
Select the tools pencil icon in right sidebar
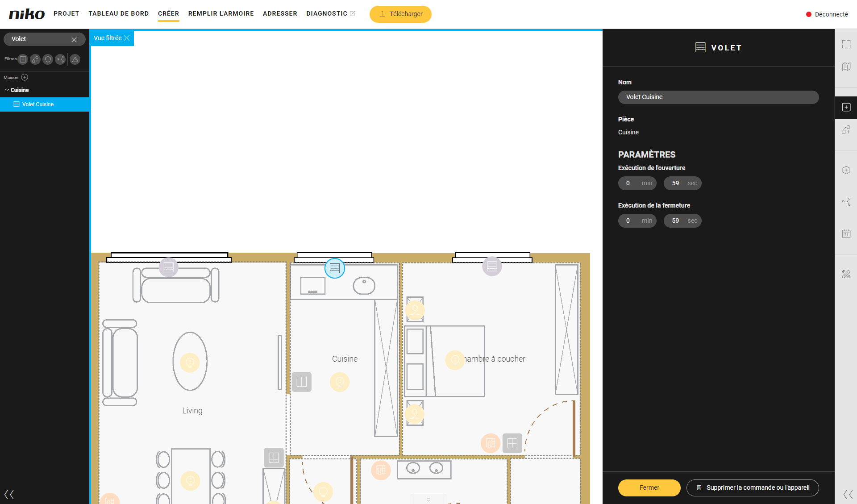846,274
